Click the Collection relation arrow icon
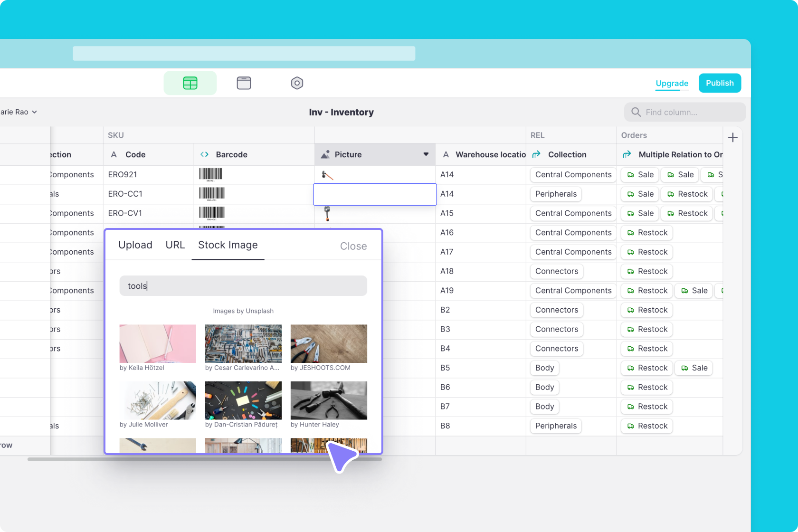The width and height of the screenshot is (798, 532). 536,154
